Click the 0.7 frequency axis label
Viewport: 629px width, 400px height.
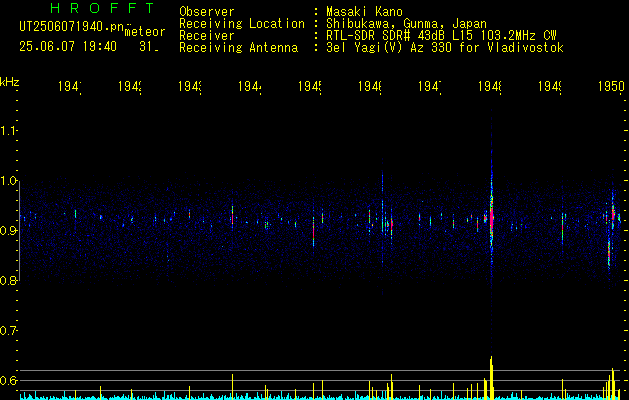point(8,330)
